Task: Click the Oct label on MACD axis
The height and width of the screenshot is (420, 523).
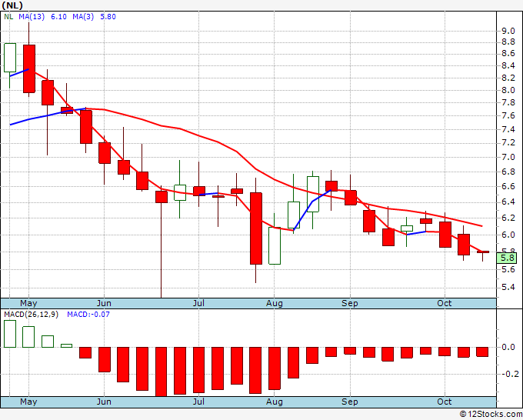Action: pyautogui.click(x=445, y=402)
